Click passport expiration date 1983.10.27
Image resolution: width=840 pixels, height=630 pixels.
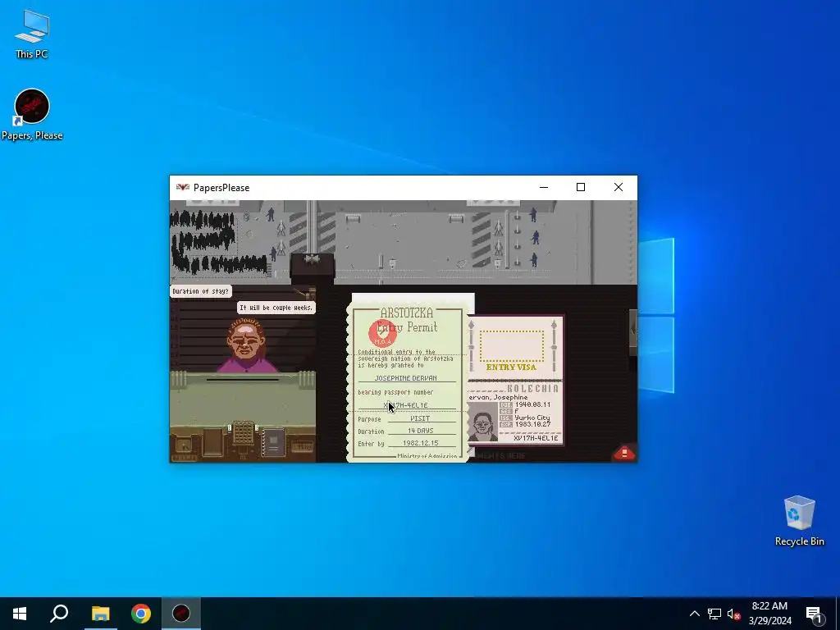532,424
